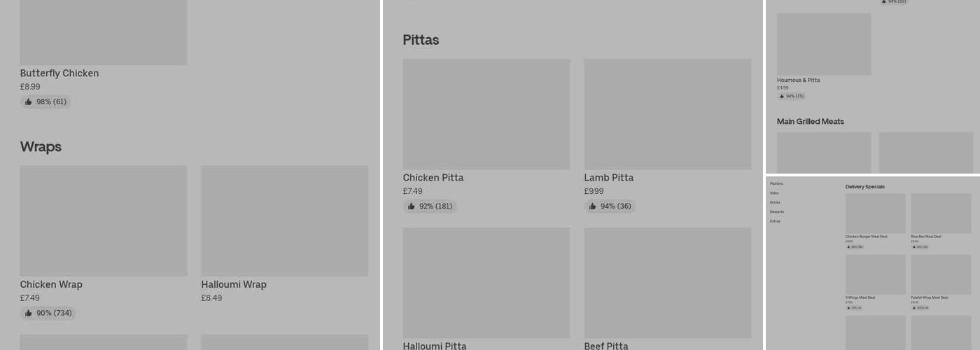Click the Chicken Burger Meal Deal rating badge
The image size is (980, 350).
coord(855,247)
